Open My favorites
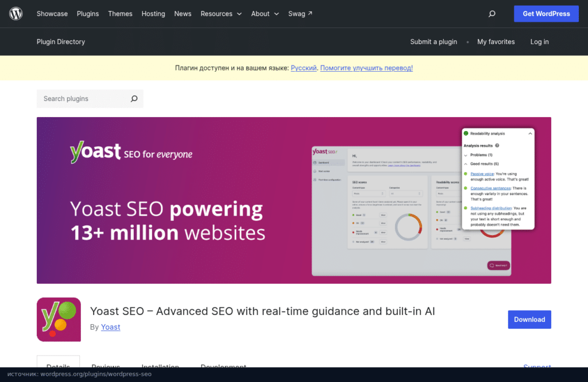Viewport: 588px width, 382px height. 496,41
